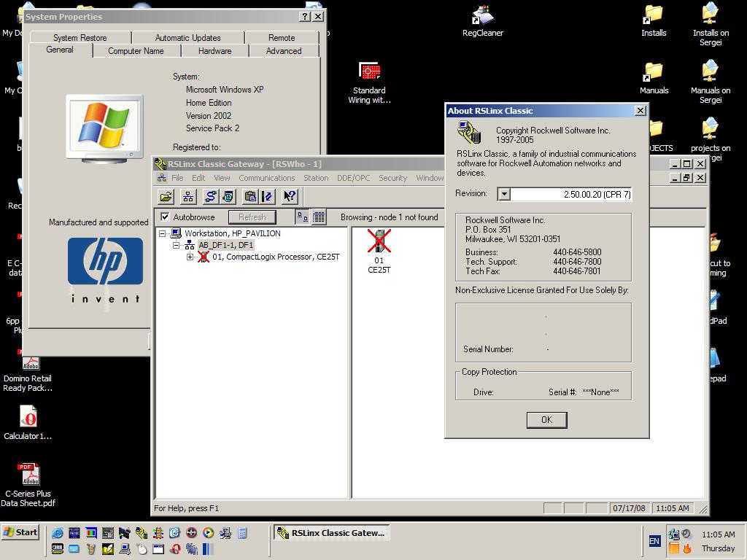747x560 pixels.
Task: Open the C-Series Plus Data Sheet.pdf file
Action: pyautogui.click(x=28, y=485)
